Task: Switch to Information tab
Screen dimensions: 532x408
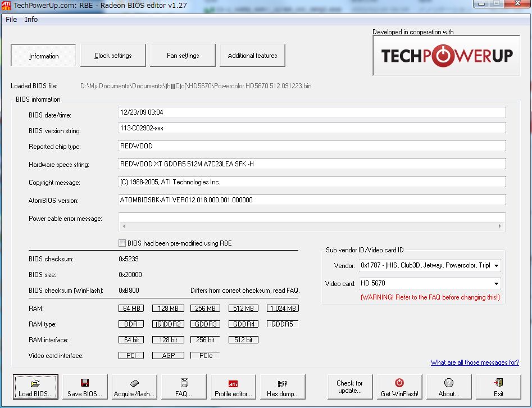Action: coord(43,55)
